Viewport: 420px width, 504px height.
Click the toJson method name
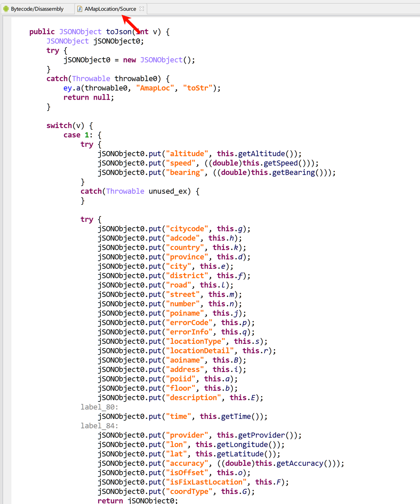coord(118,32)
